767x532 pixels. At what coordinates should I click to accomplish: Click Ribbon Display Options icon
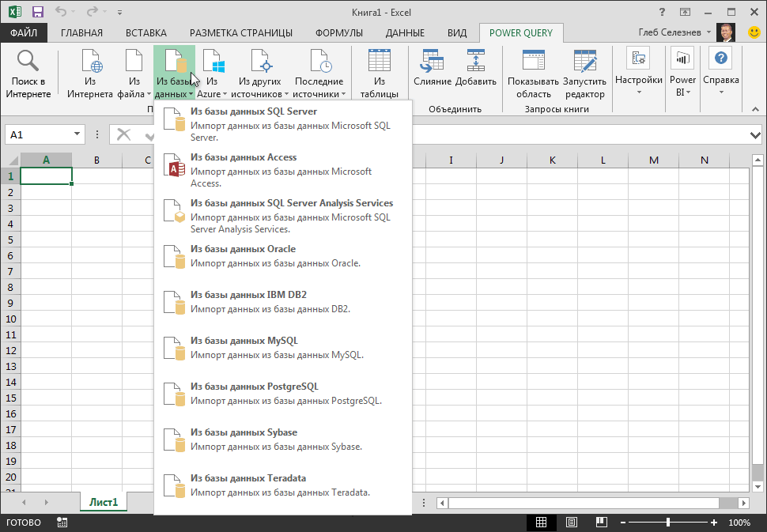(x=685, y=12)
